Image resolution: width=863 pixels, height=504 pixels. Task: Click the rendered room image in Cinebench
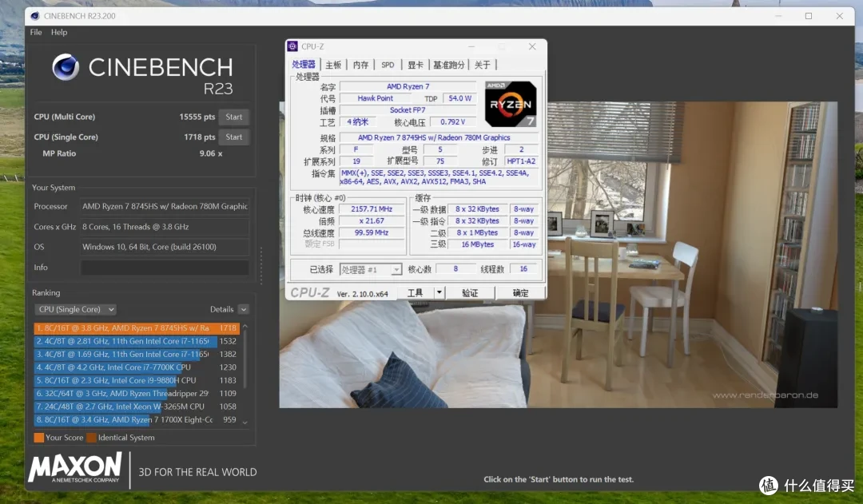[558, 254]
